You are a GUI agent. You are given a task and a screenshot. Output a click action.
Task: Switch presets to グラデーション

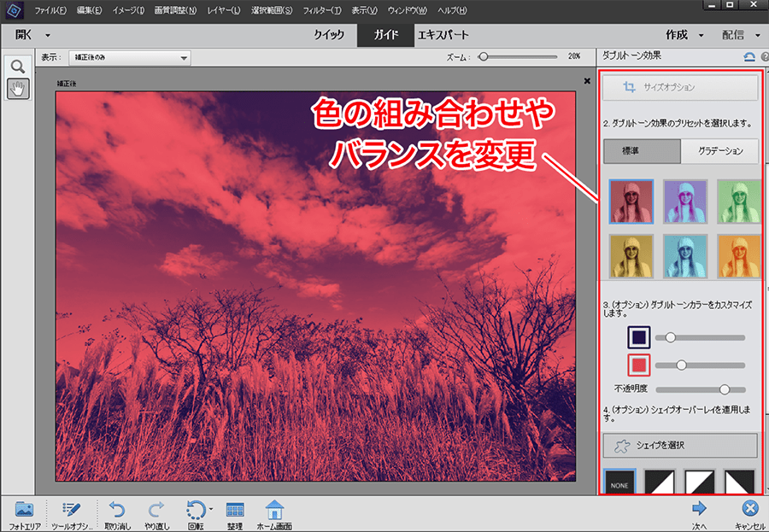719,151
